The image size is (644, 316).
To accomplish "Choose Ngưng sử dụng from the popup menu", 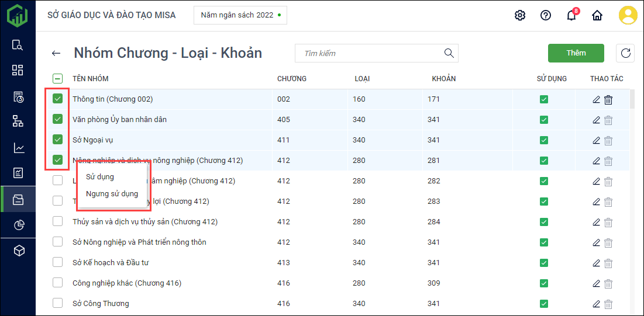I will click(112, 194).
